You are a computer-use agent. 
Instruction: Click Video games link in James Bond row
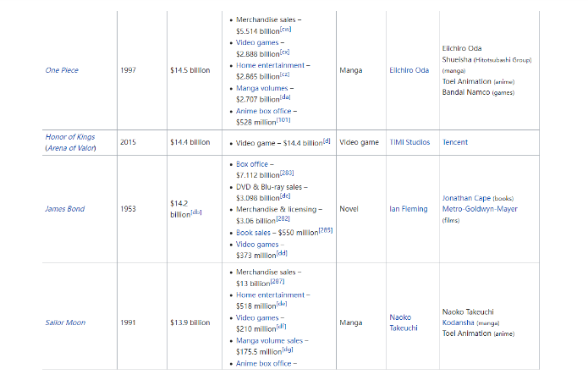257,245
